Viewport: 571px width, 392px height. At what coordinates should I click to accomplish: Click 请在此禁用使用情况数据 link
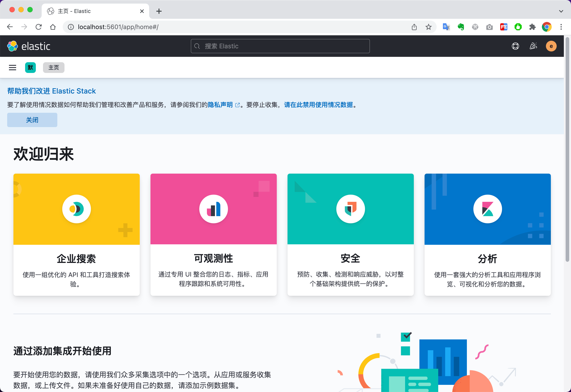[318, 105]
